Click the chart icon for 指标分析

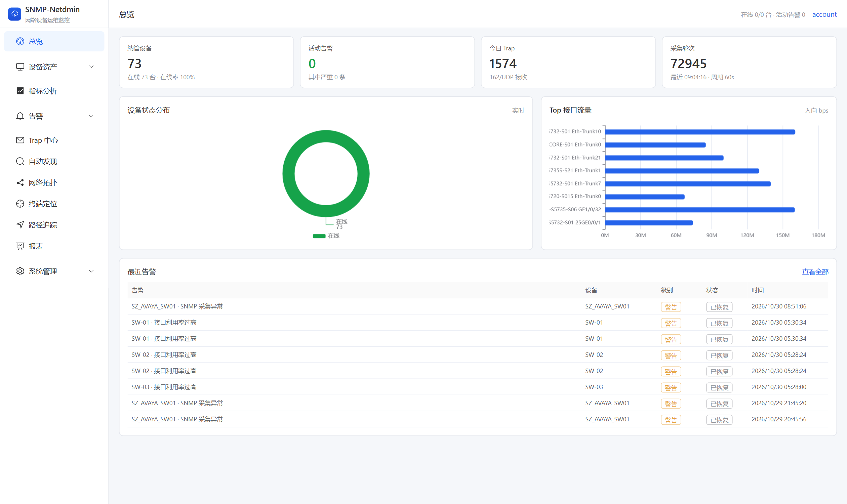[x=20, y=91]
